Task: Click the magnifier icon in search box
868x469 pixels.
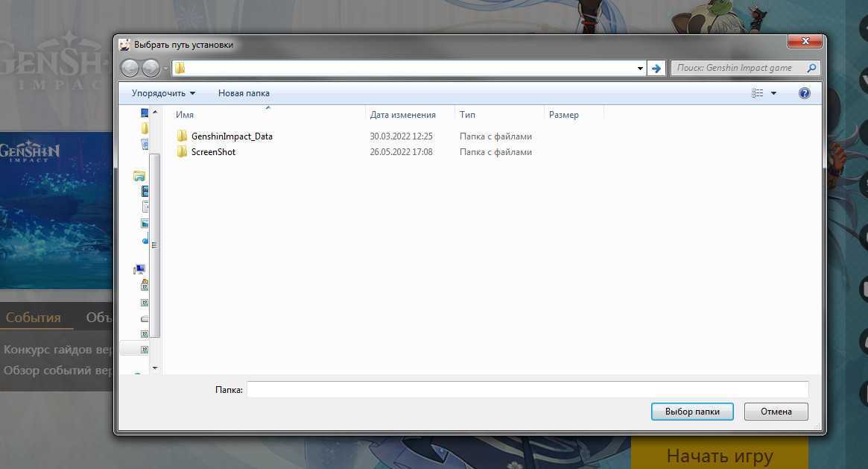Action: (811, 68)
